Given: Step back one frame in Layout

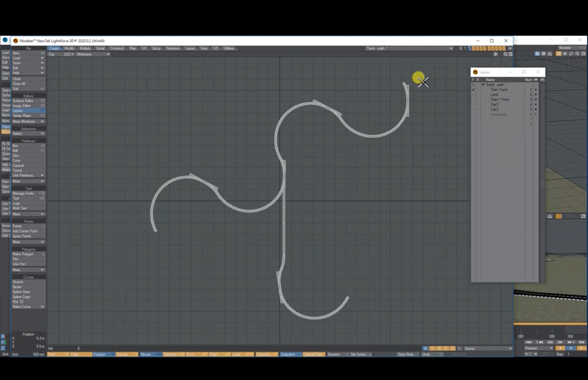Looking at the screenshot, I should [x=550, y=342].
